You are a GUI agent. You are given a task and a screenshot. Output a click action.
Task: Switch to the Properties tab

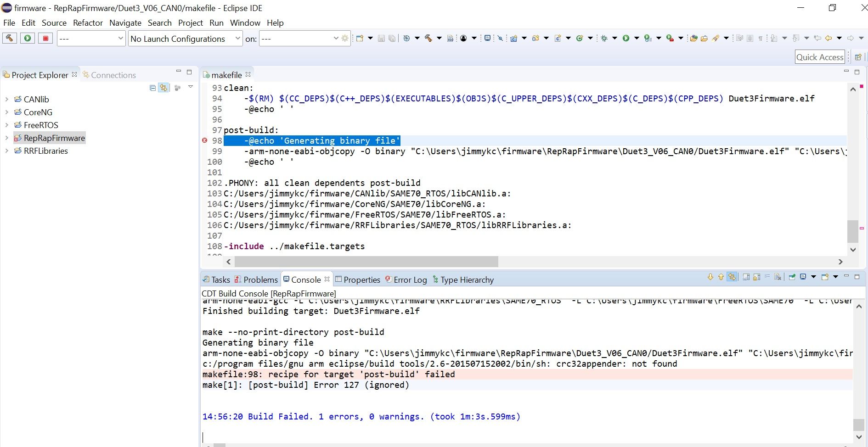click(x=358, y=279)
